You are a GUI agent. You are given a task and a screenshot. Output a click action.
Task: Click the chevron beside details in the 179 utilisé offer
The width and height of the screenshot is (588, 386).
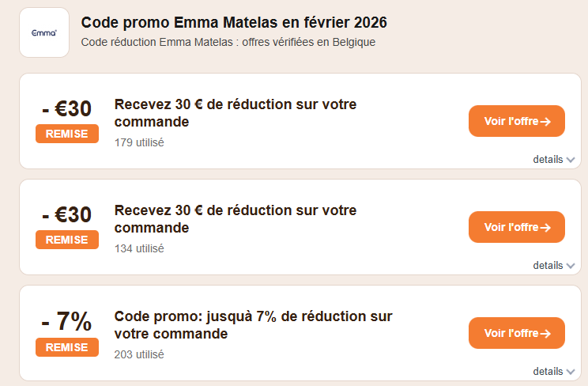click(x=571, y=160)
